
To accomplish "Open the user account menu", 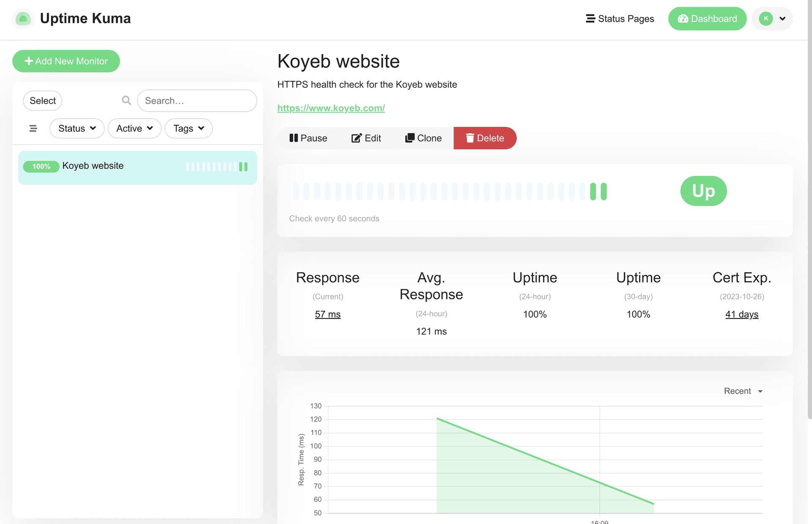I will coord(772,19).
